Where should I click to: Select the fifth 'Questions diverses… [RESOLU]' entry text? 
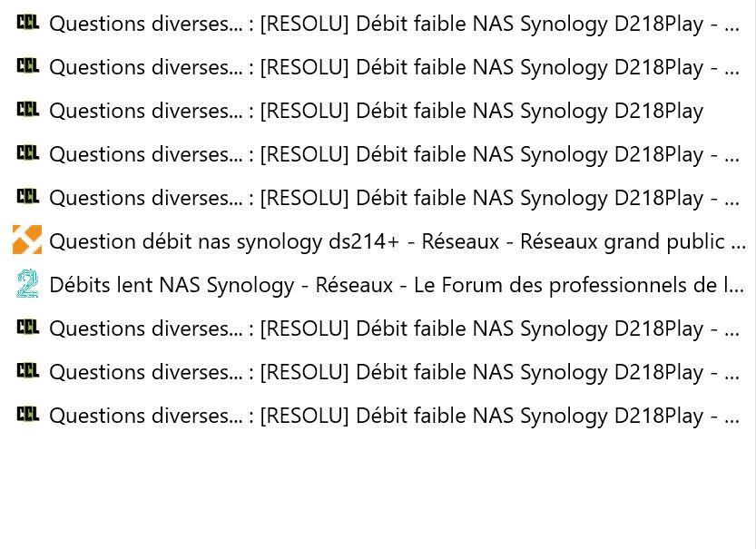[x=395, y=198]
